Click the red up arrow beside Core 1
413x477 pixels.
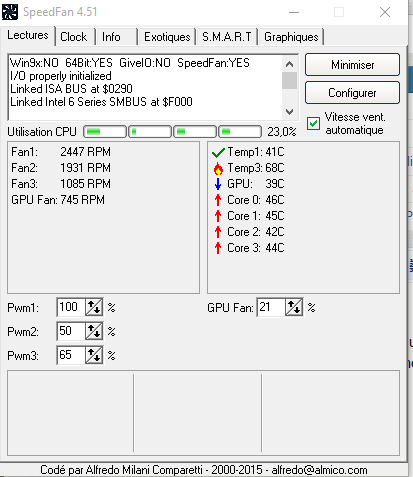coord(218,216)
